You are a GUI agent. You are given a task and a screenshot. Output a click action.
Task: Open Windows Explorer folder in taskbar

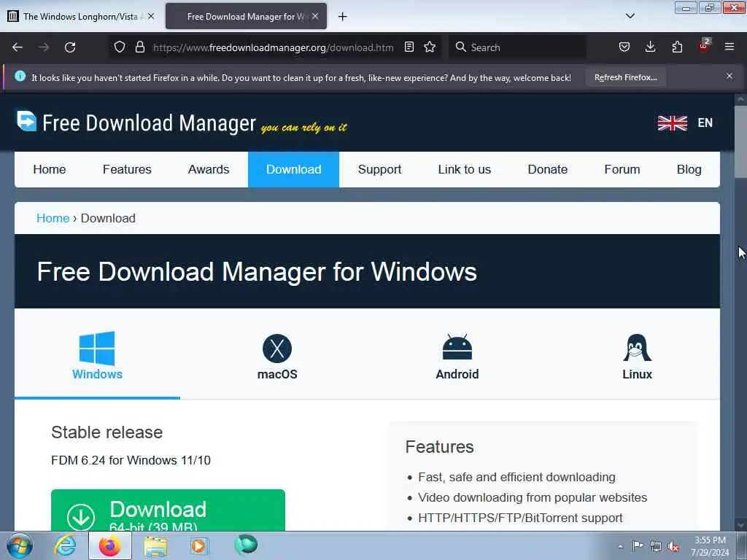click(x=155, y=546)
